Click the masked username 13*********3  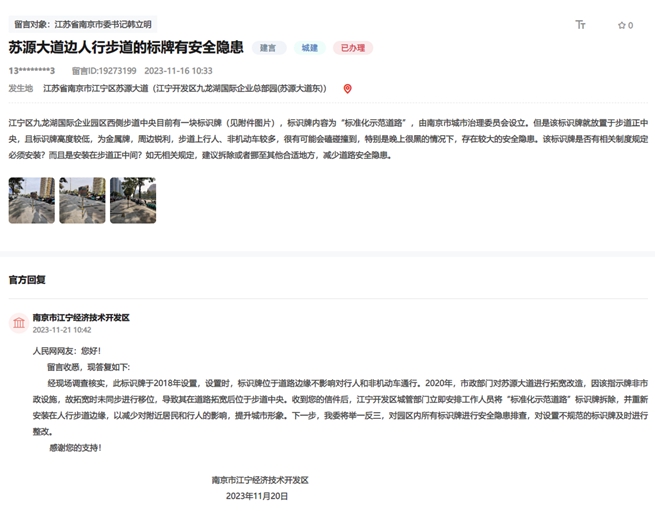tap(32, 71)
